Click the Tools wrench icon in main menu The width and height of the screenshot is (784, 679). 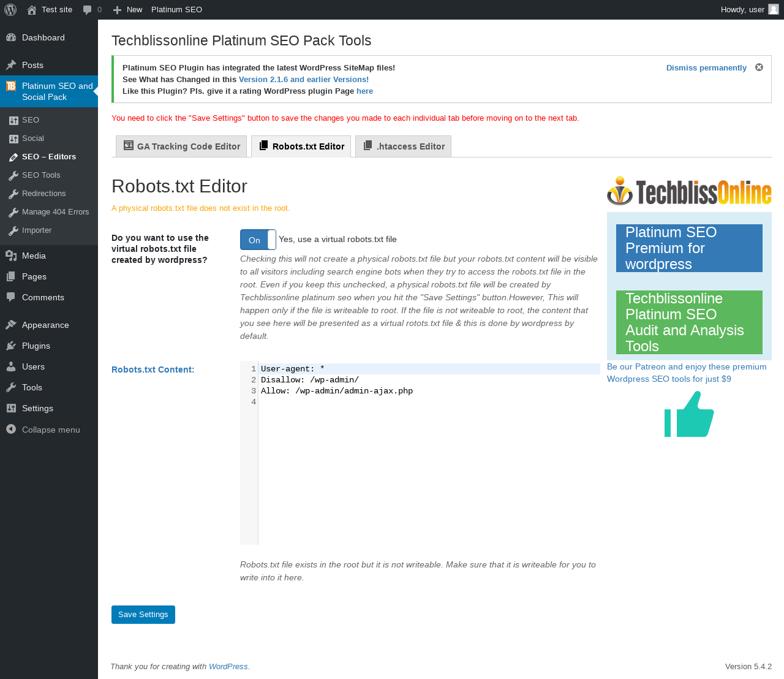(x=11, y=387)
